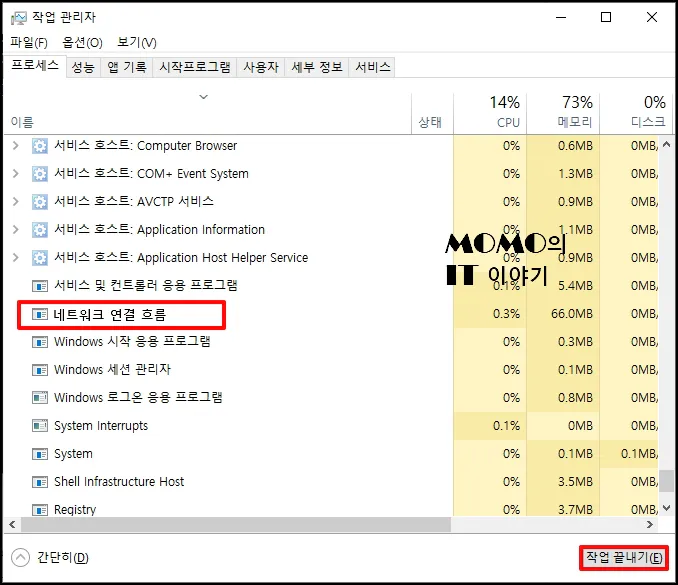678x585 pixels.
Task: Click icon of Windows 세션 관리자
Action: 40,370
